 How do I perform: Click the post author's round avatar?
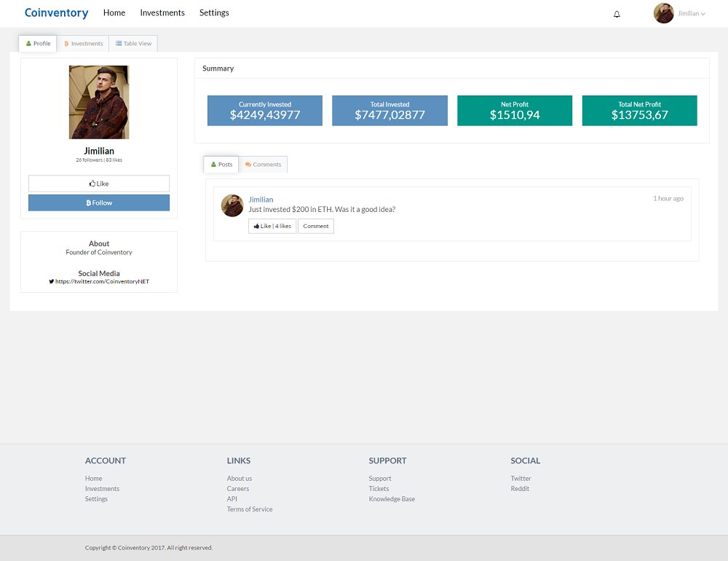pyautogui.click(x=232, y=205)
